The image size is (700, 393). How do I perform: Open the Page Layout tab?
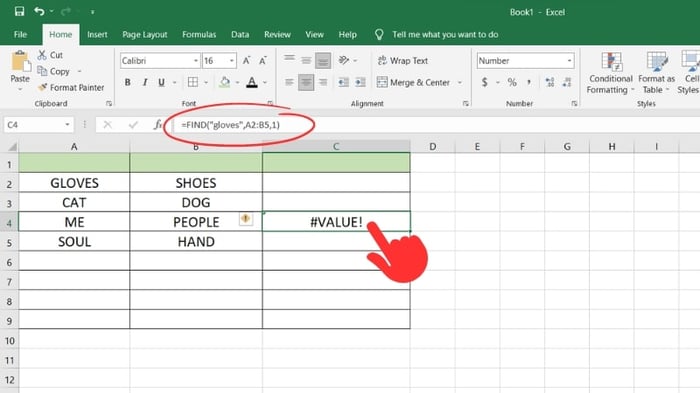tap(145, 34)
